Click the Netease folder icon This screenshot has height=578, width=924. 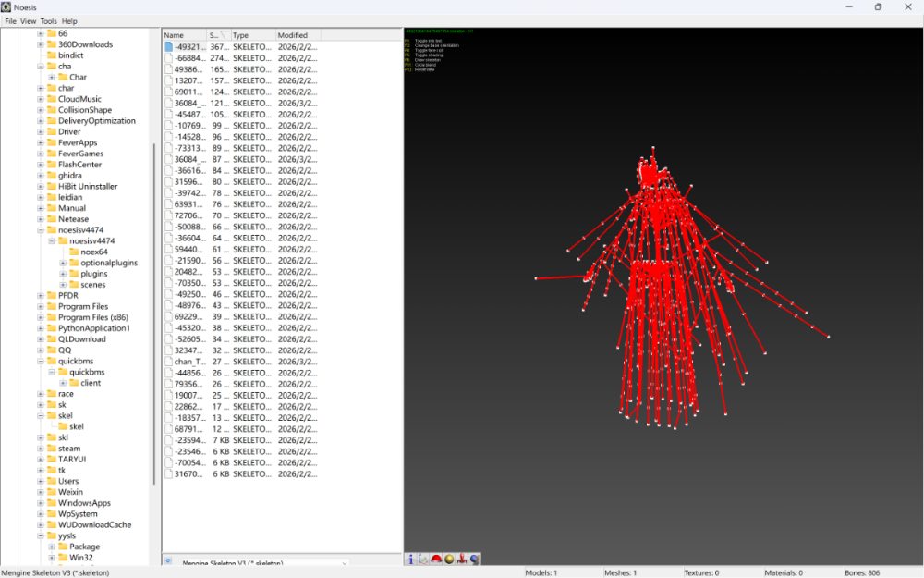[x=51, y=219]
